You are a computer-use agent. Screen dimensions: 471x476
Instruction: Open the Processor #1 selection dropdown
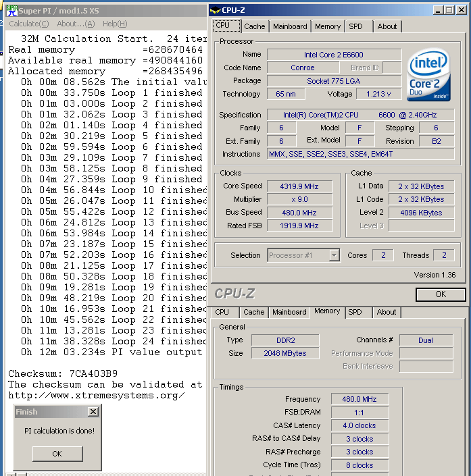pyautogui.click(x=334, y=255)
